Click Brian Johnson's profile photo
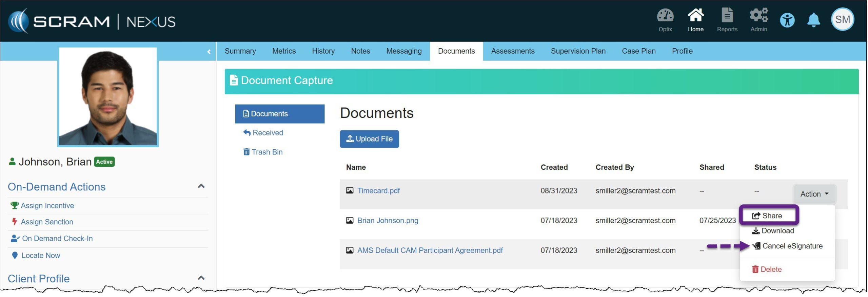The image size is (868, 297). (108, 97)
